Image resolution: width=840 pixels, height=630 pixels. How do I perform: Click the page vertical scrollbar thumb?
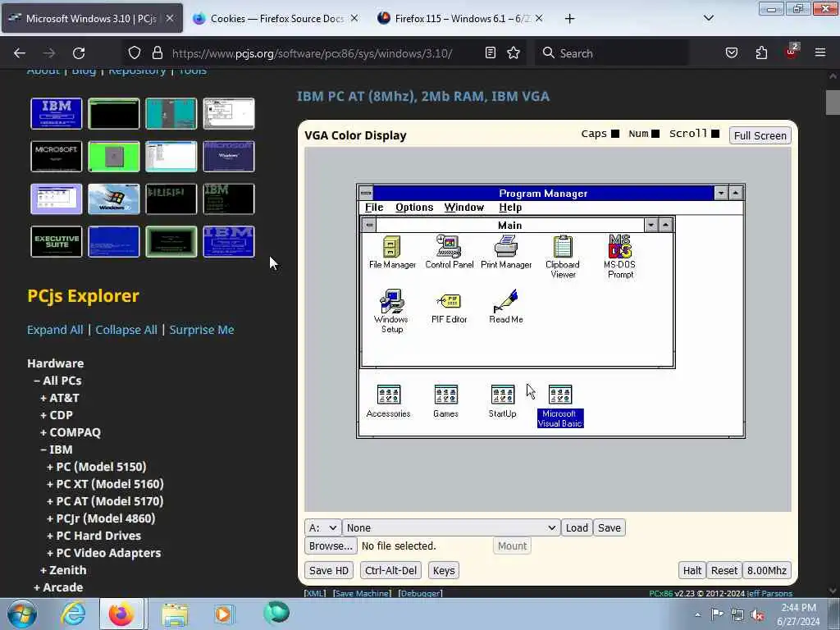(833, 103)
